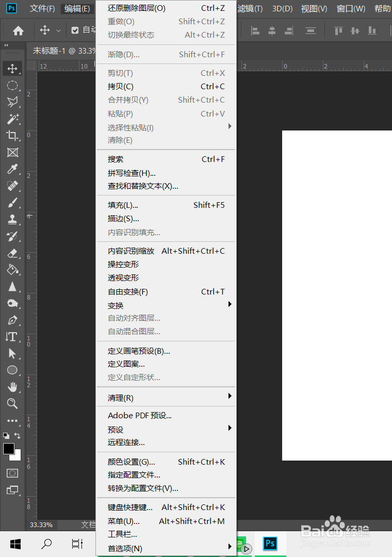
Task: Select the Eraser tool
Action: pyautogui.click(x=12, y=253)
